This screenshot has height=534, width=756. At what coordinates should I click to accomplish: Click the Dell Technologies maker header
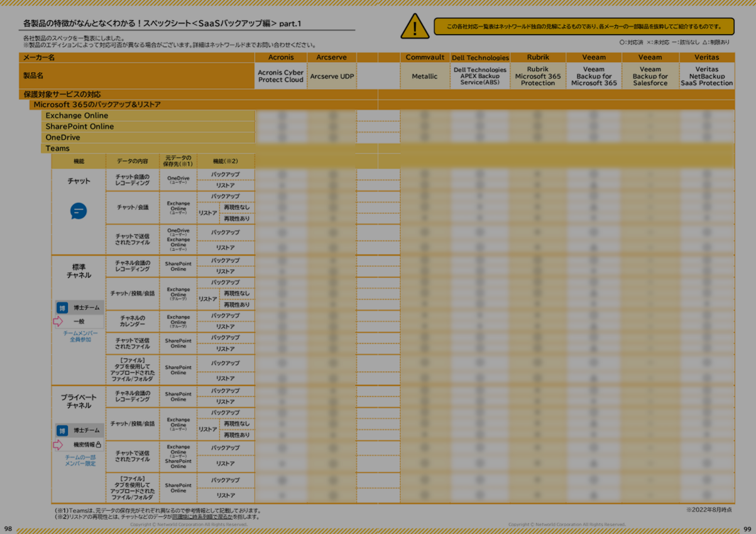tap(480, 57)
